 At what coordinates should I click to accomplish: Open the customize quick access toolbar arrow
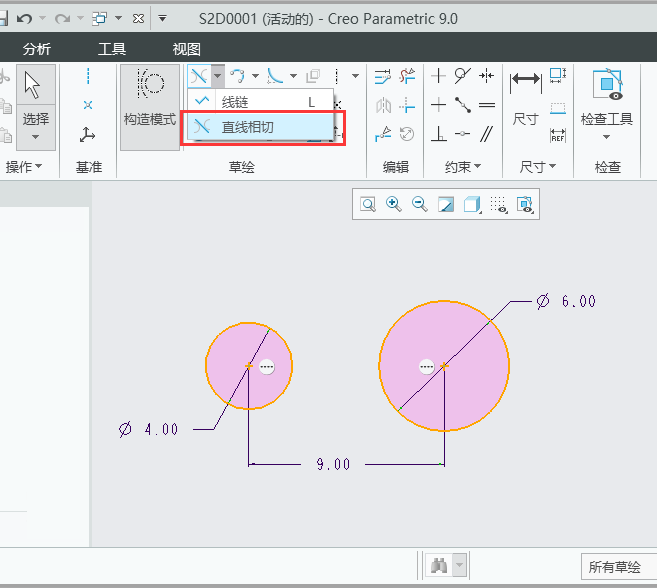point(162,18)
